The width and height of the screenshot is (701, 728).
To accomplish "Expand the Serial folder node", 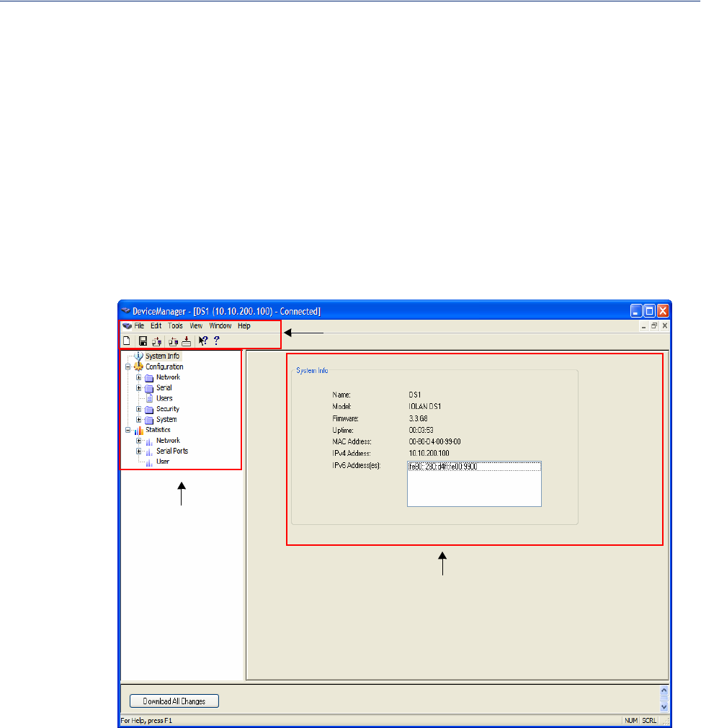I will click(x=138, y=387).
